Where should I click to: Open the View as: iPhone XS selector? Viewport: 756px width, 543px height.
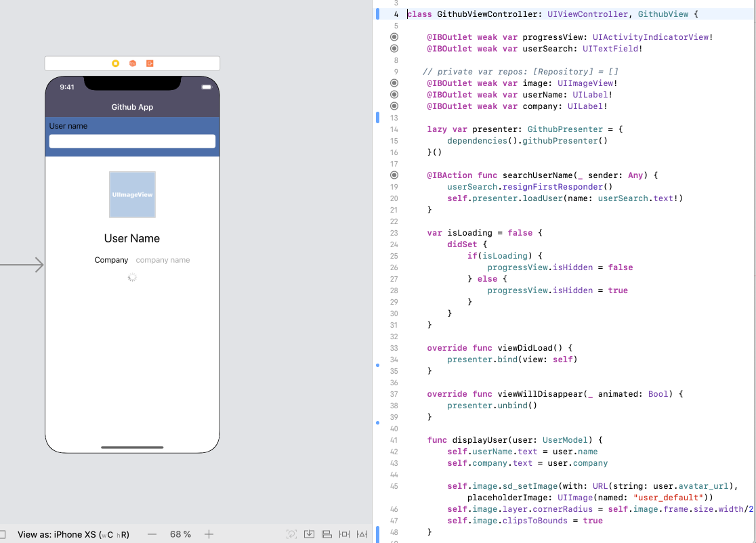(x=73, y=534)
